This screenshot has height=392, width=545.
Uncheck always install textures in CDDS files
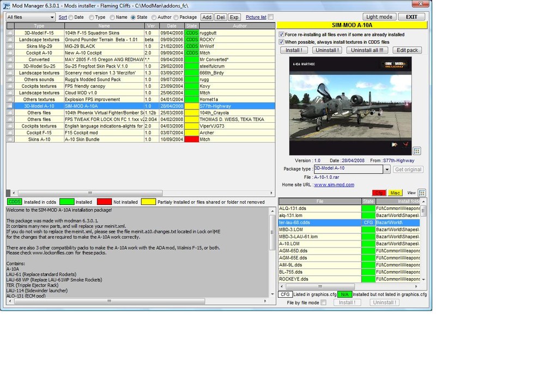coord(282,42)
